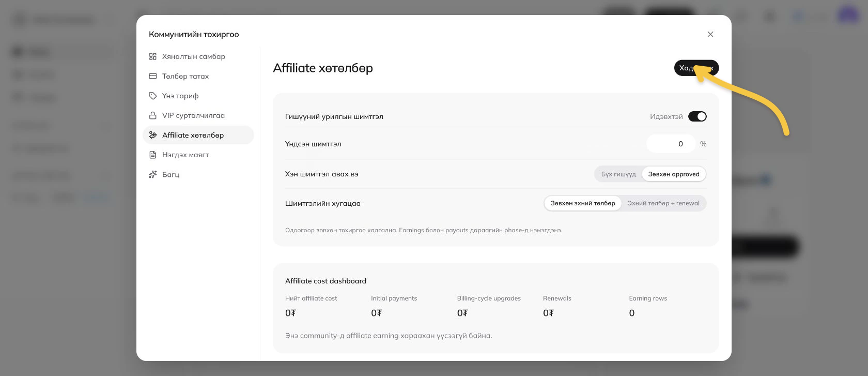Viewport: 868px width, 376px height.
Task: Click the Initial payments label
Action: point(394,298)
